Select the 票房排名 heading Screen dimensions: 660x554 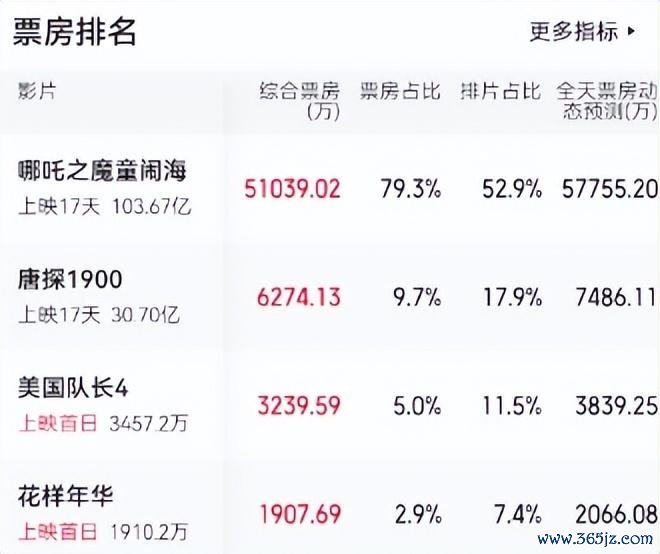(x=75, y=32)
